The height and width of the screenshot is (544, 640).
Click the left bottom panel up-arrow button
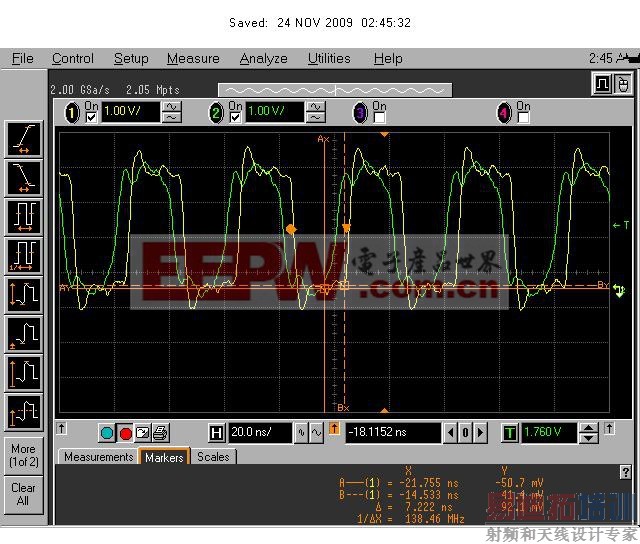click(x=62, y=429)
